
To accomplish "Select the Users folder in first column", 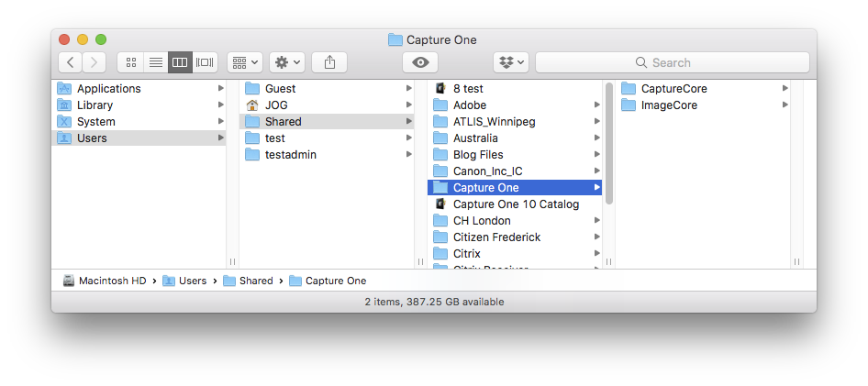I will click(x=139, y=138).
